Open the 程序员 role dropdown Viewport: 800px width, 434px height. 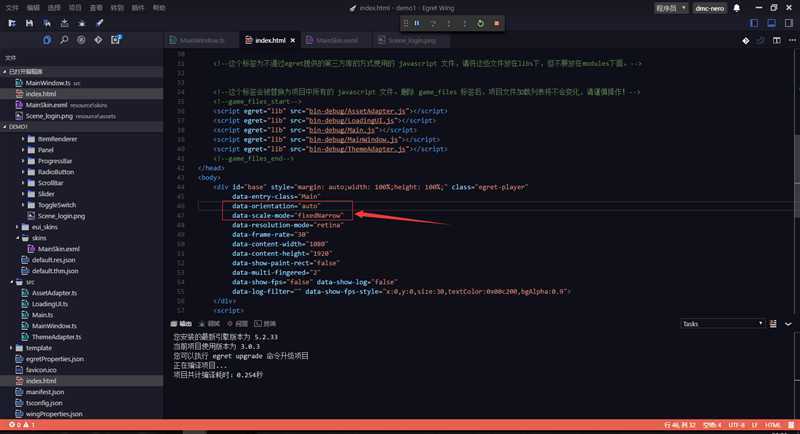coord(671,8)
